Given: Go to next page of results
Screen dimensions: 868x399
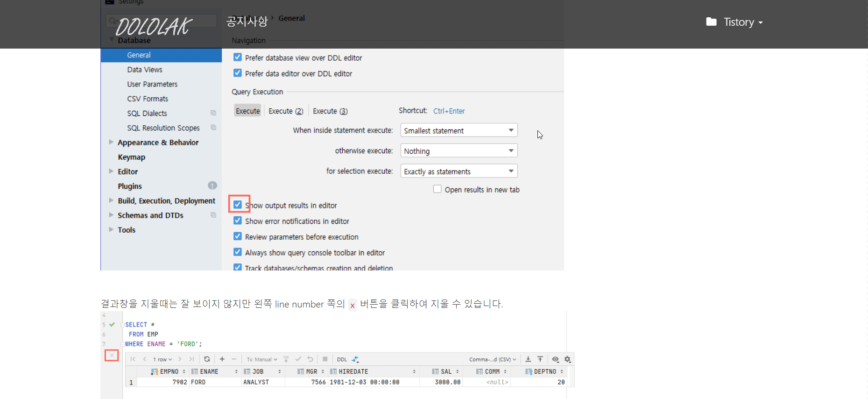Looking at the screenshot, I should coord(180,359).
